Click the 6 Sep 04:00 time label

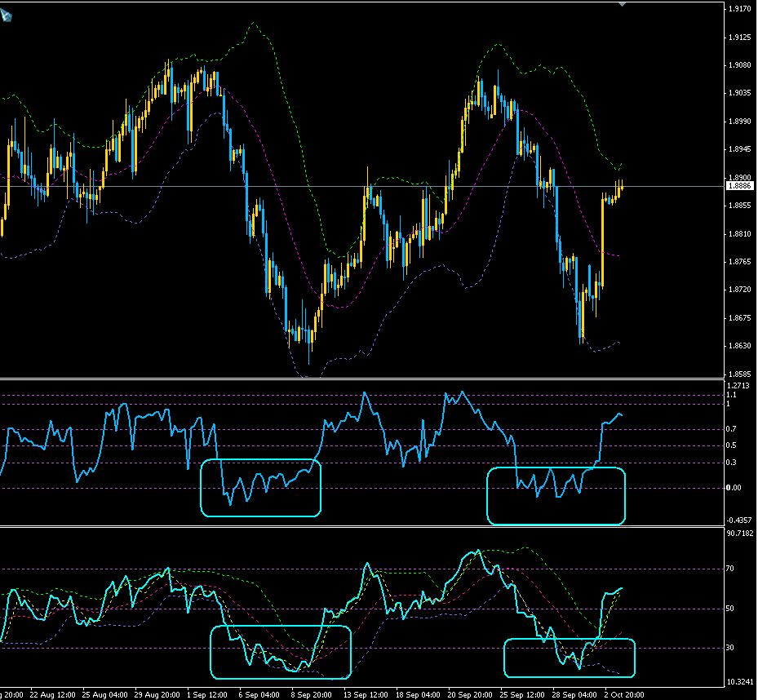coord(259,694)
